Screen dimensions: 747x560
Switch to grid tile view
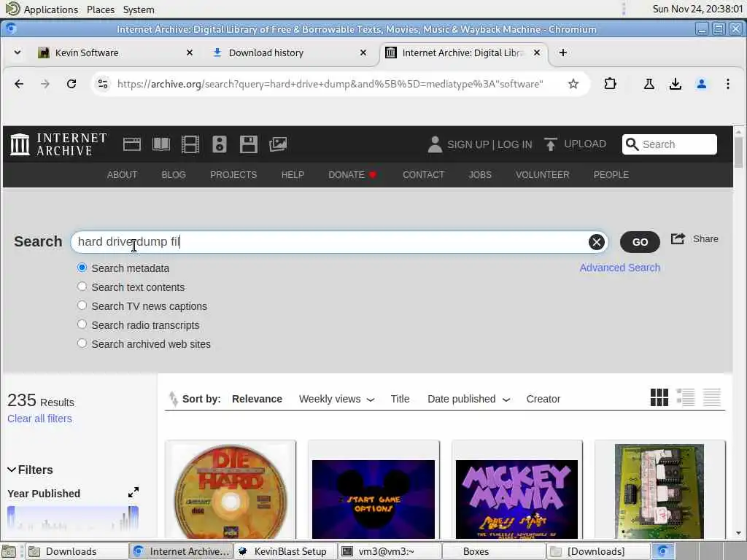click(659, 397)
